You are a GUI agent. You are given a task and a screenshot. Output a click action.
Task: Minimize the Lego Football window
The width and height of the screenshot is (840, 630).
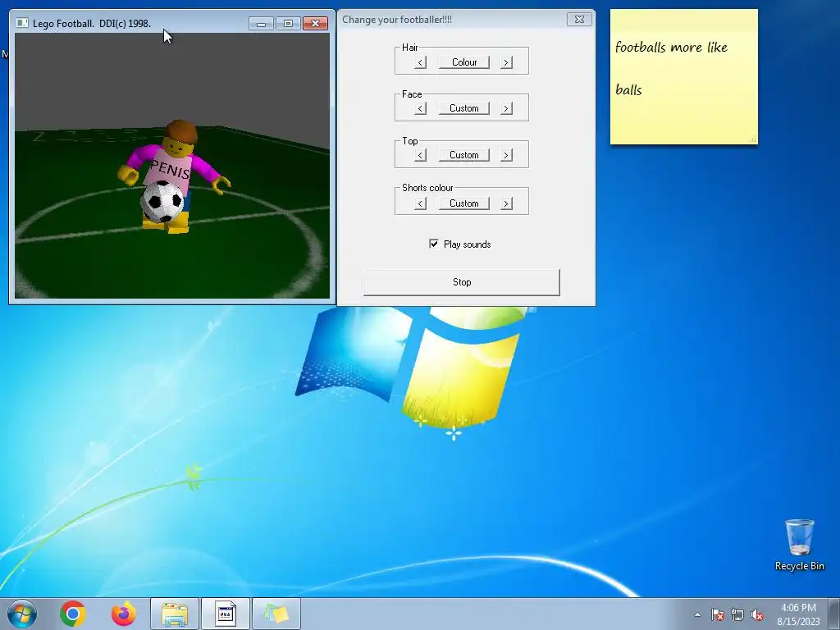262,24
